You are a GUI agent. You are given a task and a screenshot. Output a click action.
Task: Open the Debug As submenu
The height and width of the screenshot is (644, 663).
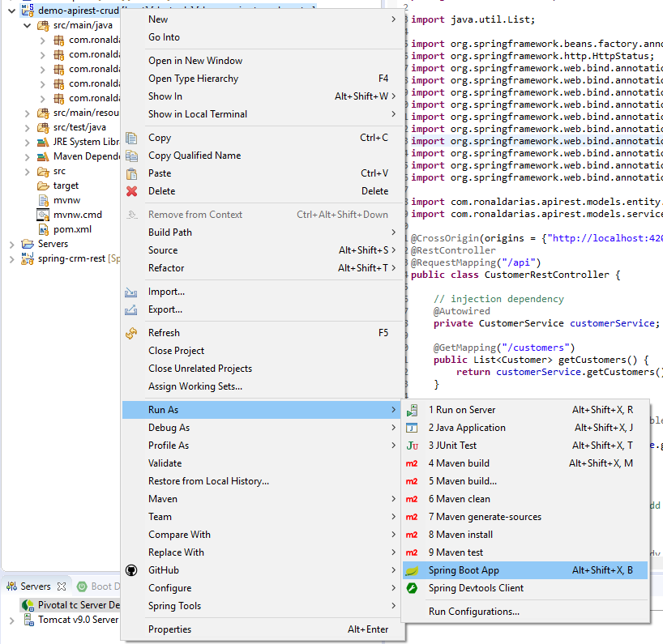[x=263, y=428]
